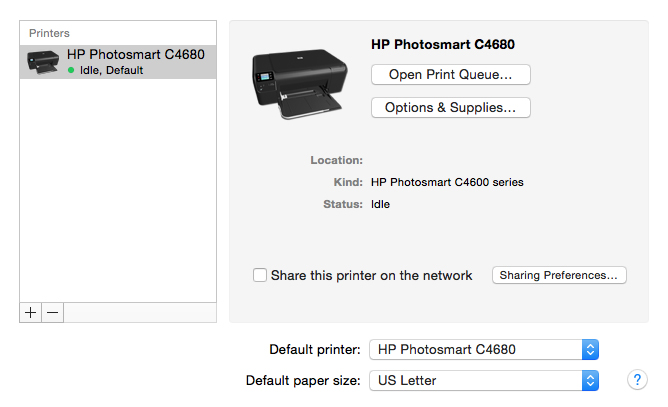The image size is (668, 407).
Task: Click the green idle status dot
Action: [71, 71]
